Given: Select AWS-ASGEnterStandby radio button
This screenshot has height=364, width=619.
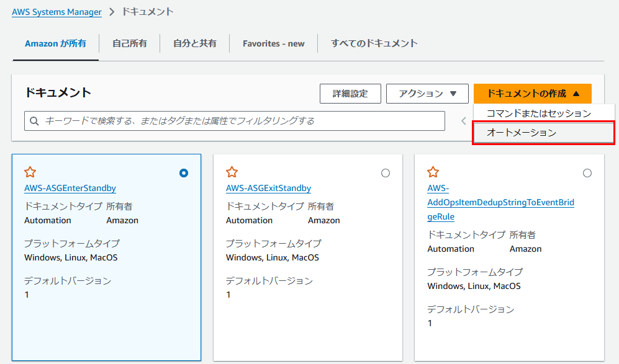Looking at the screenshot, I should point(184,173).
